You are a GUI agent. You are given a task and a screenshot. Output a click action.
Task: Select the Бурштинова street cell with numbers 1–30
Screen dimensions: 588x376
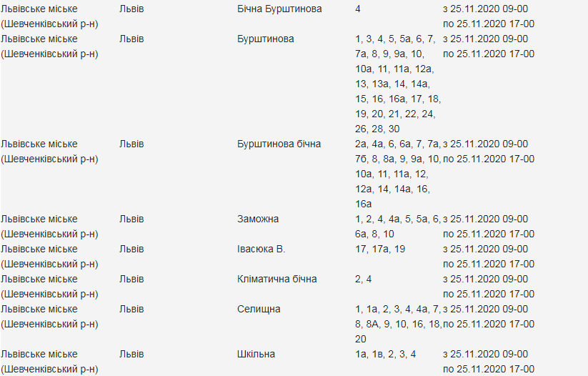tap(265, 39)
